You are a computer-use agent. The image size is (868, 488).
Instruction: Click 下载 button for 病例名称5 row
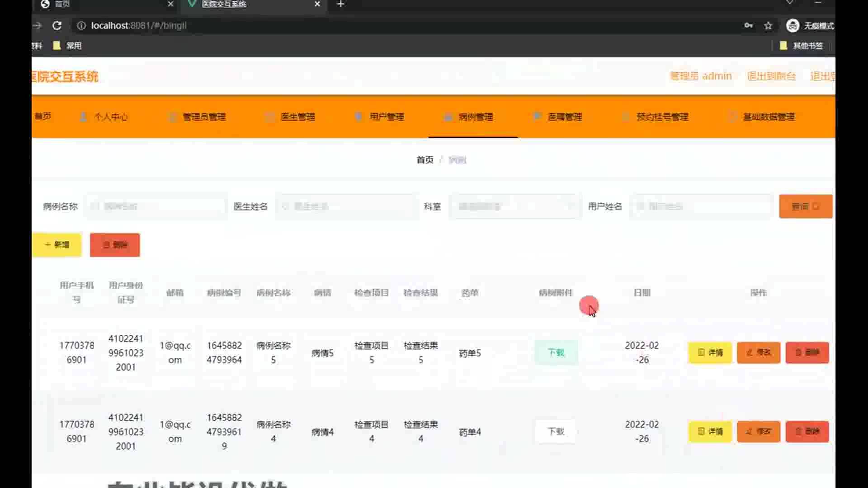pos(556,352)
